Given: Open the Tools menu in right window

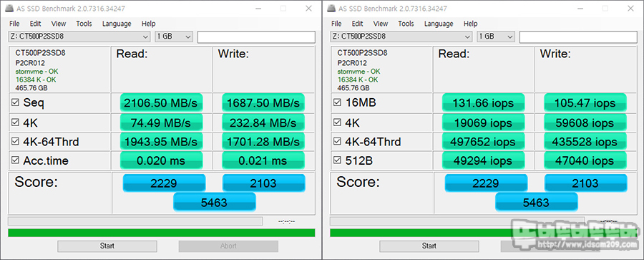Looking at the screenshot, I should [x=406, y=24].
